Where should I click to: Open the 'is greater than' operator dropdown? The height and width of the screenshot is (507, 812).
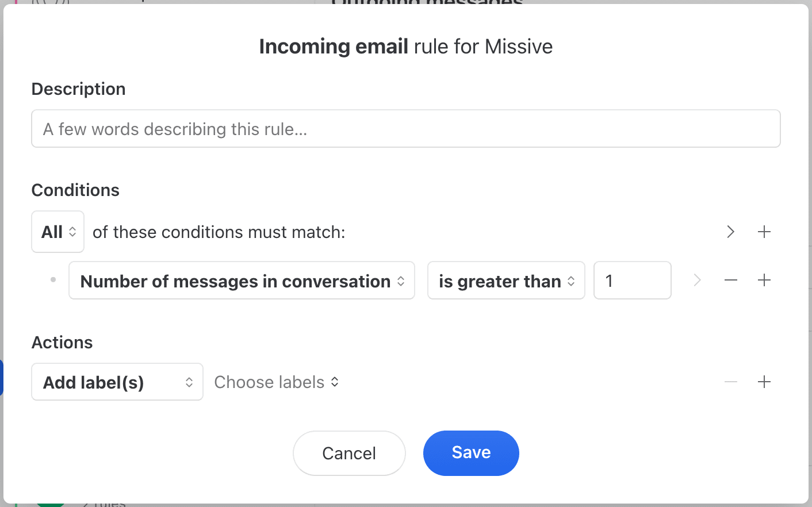[x=505, y=281]
